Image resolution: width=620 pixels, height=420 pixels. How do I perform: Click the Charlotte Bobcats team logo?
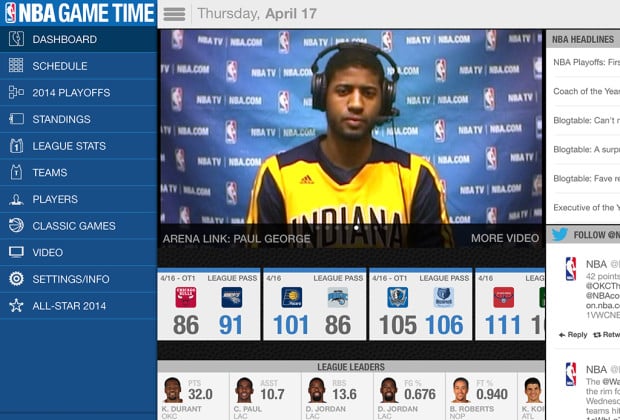click(x=232, y=297)
